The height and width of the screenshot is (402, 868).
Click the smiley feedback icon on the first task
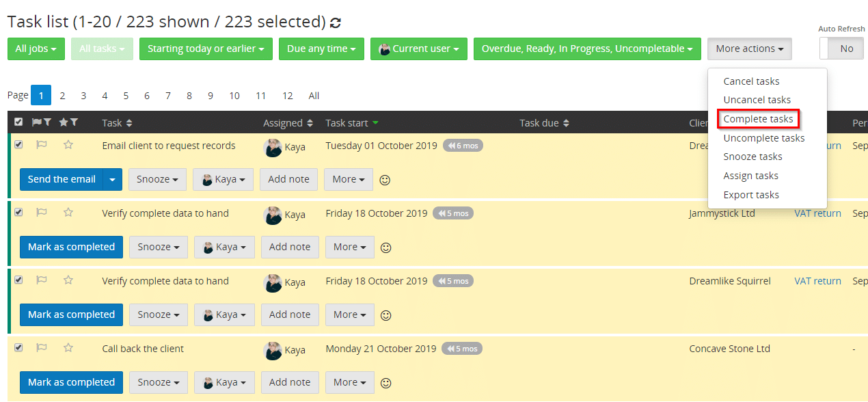point(385,179)
